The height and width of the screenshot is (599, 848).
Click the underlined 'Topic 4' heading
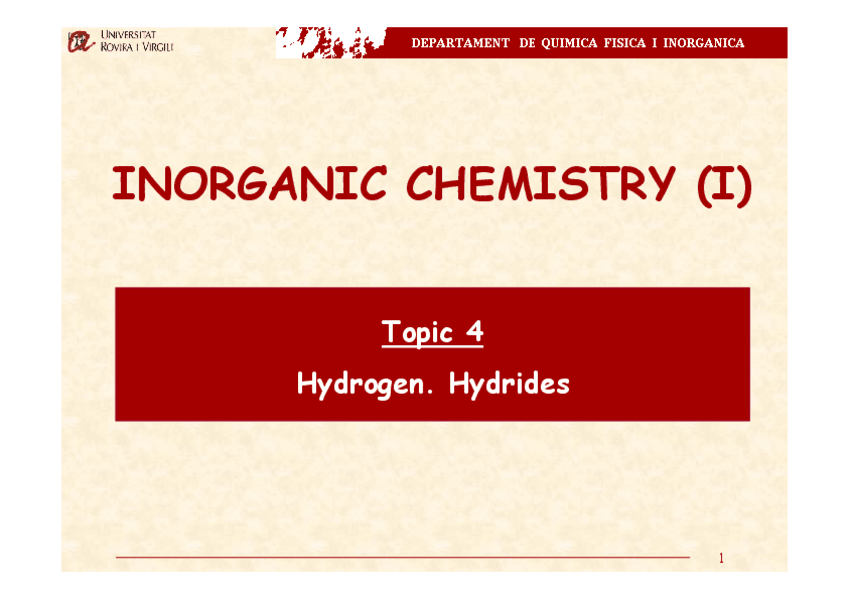coord(432,332)
